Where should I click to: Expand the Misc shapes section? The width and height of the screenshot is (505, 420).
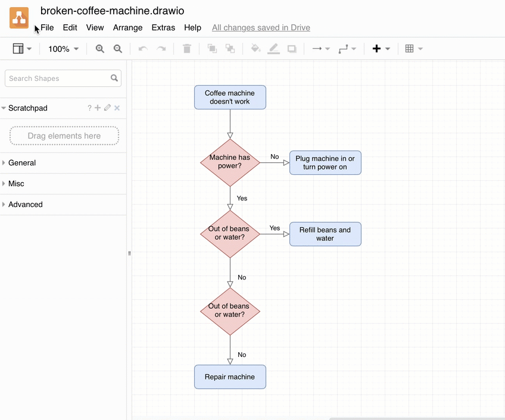pos(16,183)
